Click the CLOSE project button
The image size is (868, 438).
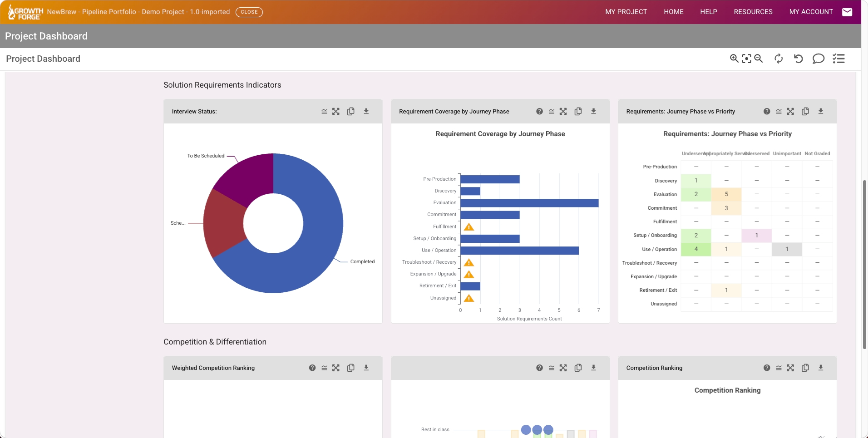coord(249,12)
